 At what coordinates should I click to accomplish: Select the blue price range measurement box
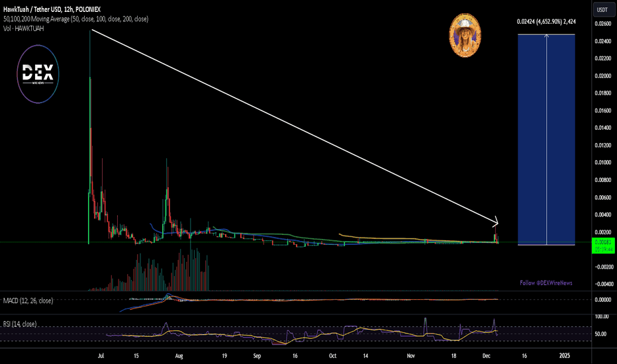click(546, 140)
